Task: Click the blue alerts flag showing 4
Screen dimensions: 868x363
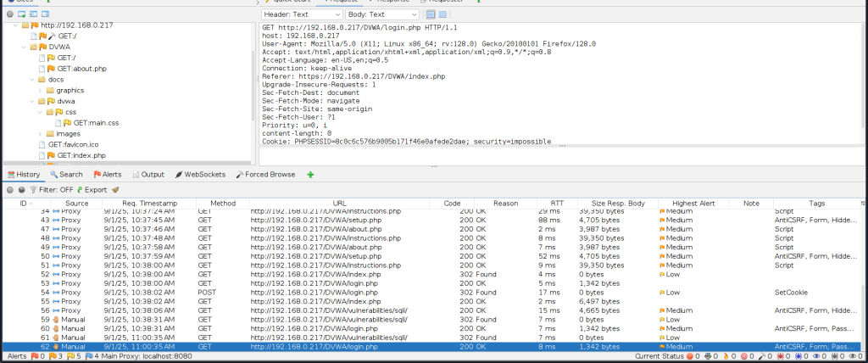Action: coord(92,356)
